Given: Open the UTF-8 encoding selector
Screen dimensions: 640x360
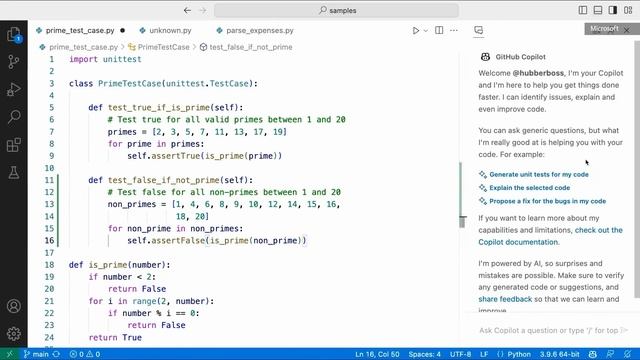Looking at the screenshot, I should point(460,354).
